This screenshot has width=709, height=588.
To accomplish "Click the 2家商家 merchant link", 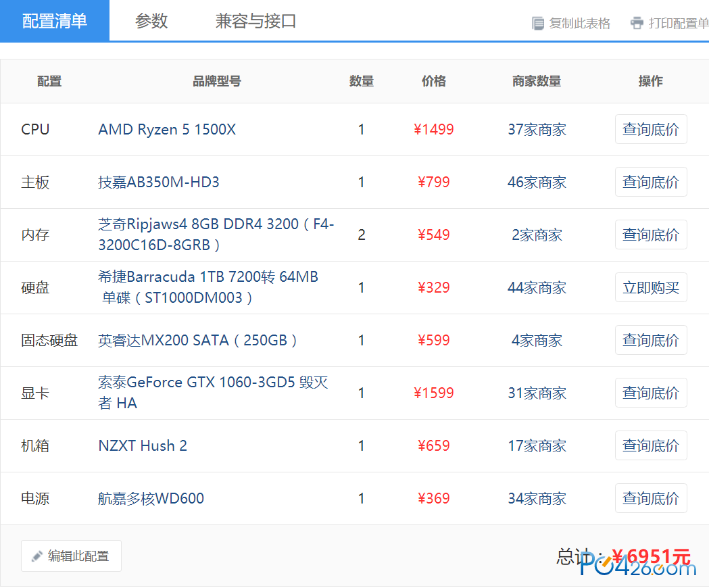I will point(537,235).
